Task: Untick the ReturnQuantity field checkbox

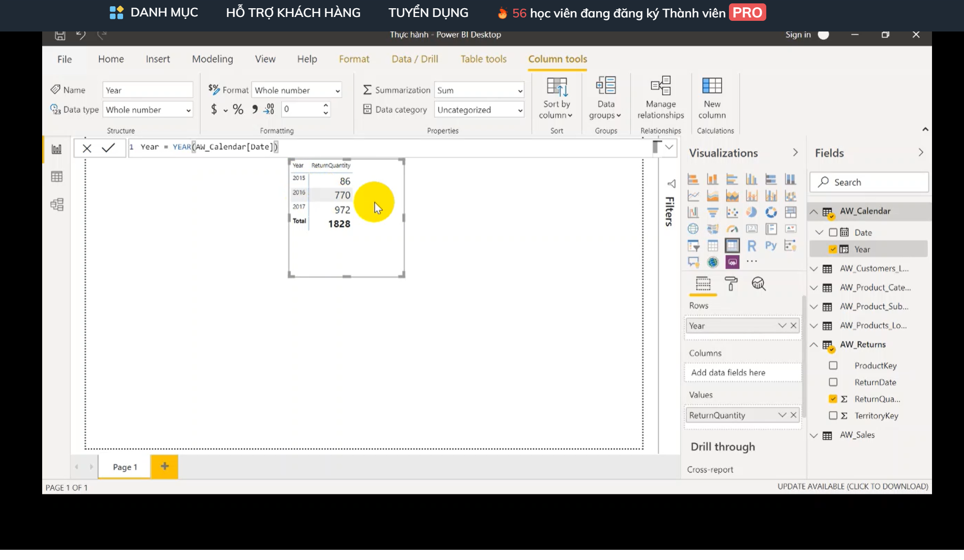Action: pos(833,399)
